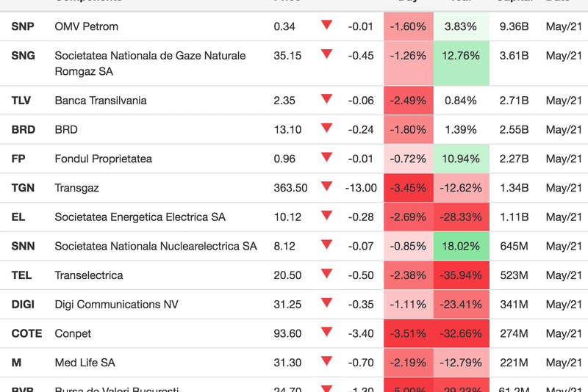Click Transgaz -3.45% day change cell
The width and height of the screenshot is (588, 392).
tap(408, 188)
